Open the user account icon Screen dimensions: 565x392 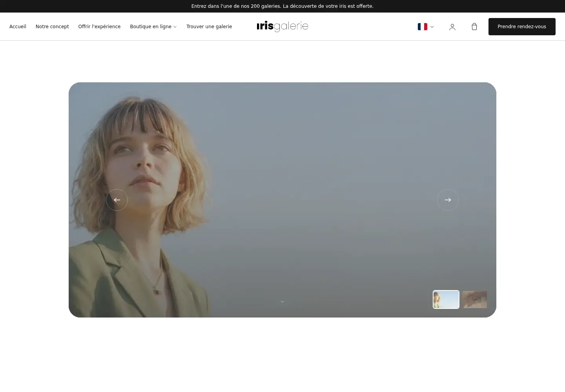452,27
